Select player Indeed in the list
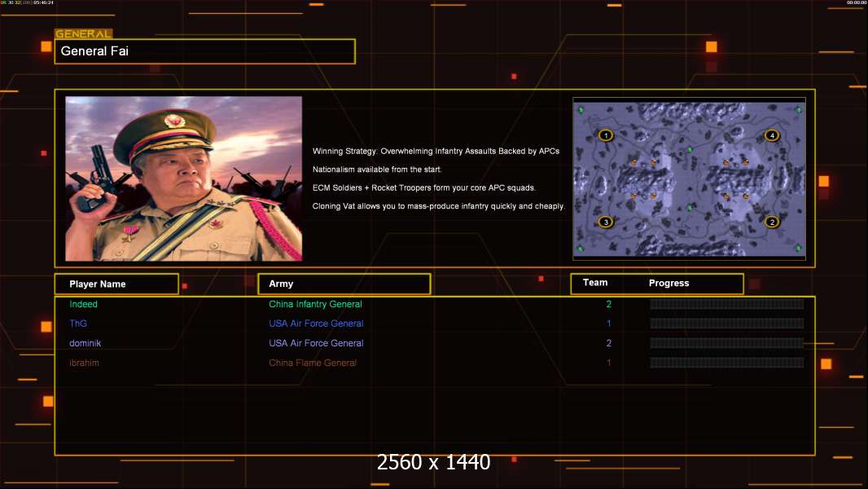The height and width of the screenshot is (489, 868). (83, 304)
